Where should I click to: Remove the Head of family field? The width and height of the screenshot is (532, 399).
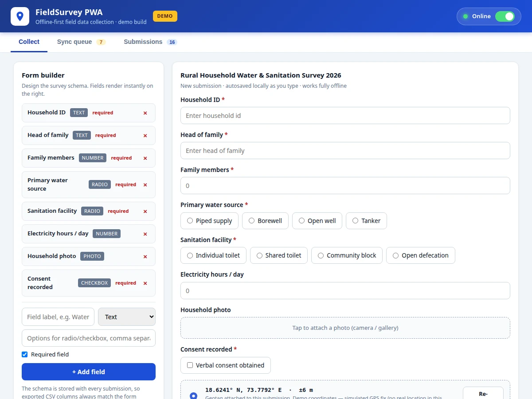(145, 136)
